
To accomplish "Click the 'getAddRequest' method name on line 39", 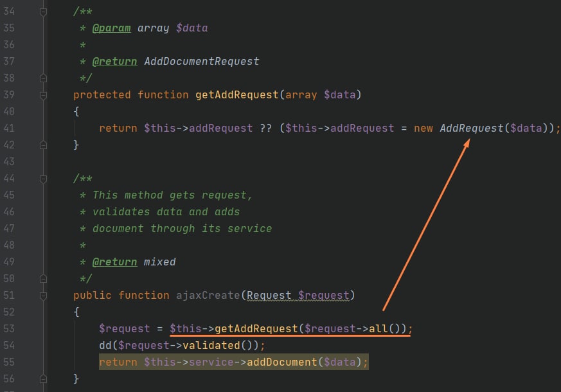I will 237,94.
